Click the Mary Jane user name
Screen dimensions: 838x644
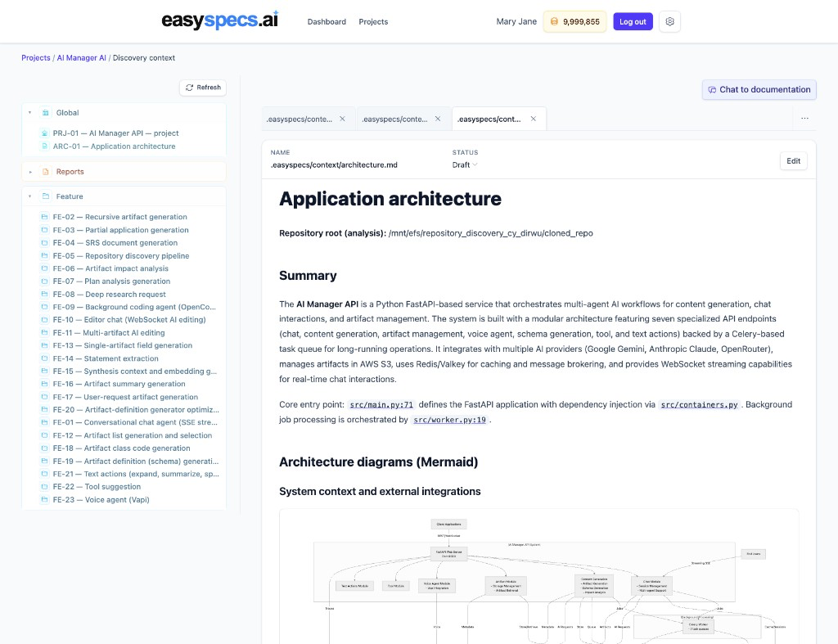point(516,21)
